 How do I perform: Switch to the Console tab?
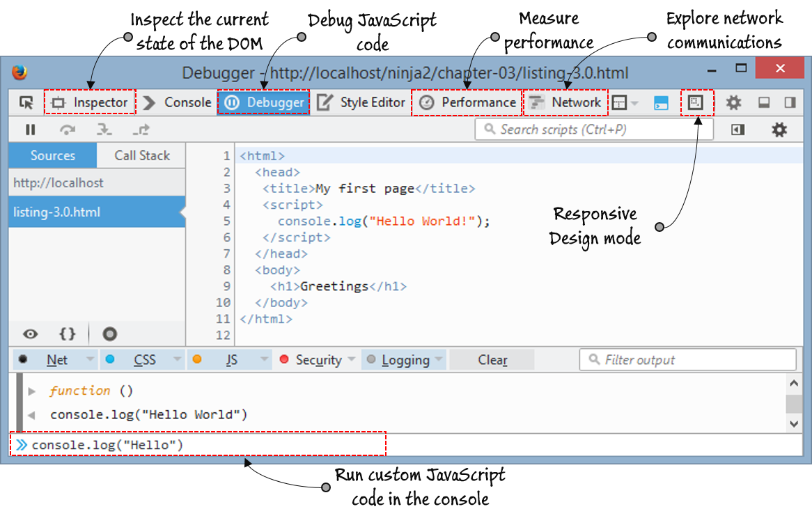point(177,102)
